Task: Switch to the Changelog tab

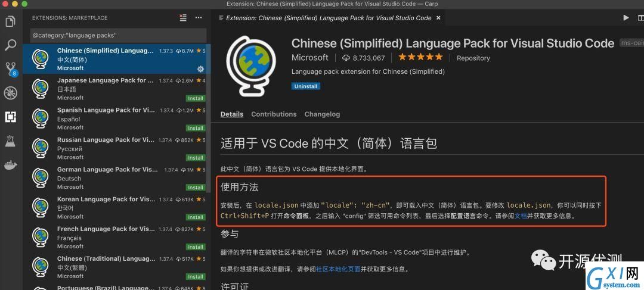Action: 322,114
